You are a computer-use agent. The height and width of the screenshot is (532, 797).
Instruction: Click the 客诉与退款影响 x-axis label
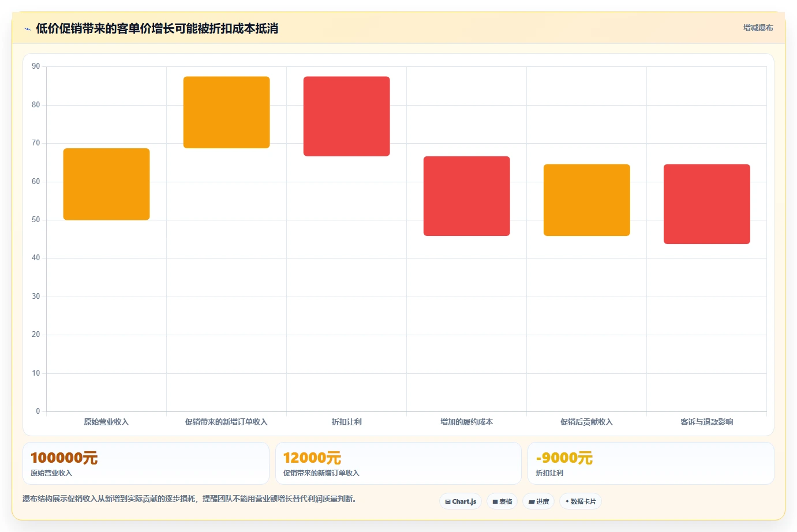(x=706, y=422)
